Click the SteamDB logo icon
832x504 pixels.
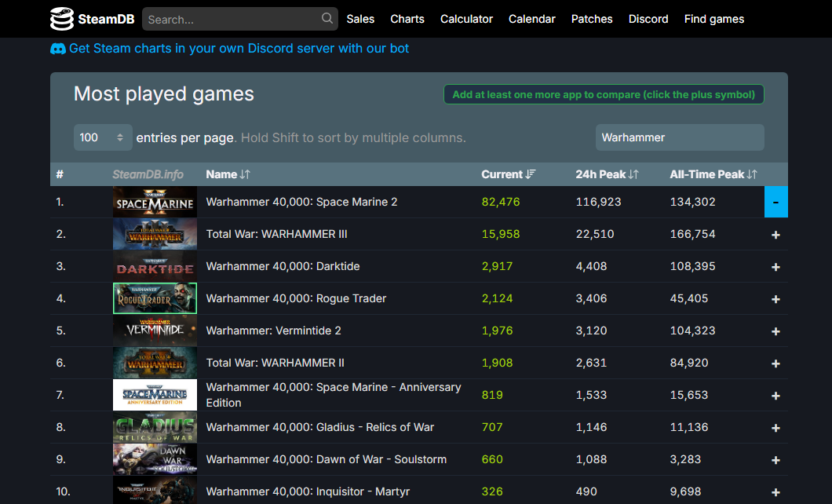[x=61, y=19]
